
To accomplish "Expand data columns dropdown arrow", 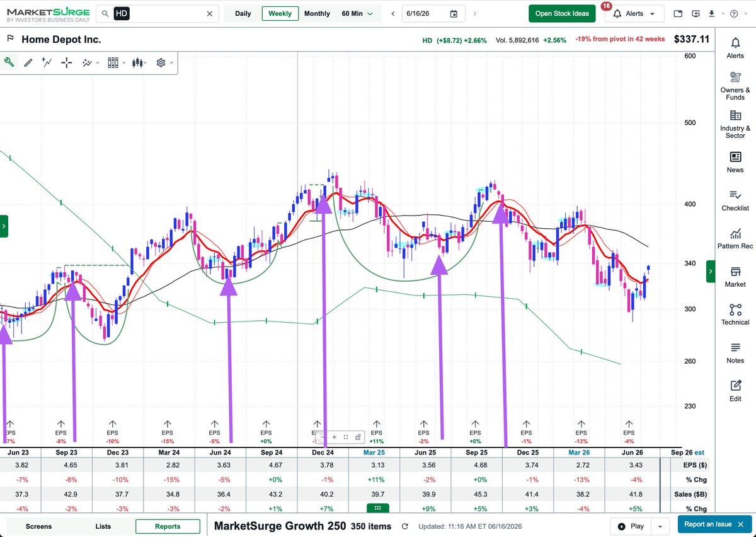I will tap(123, 63).
